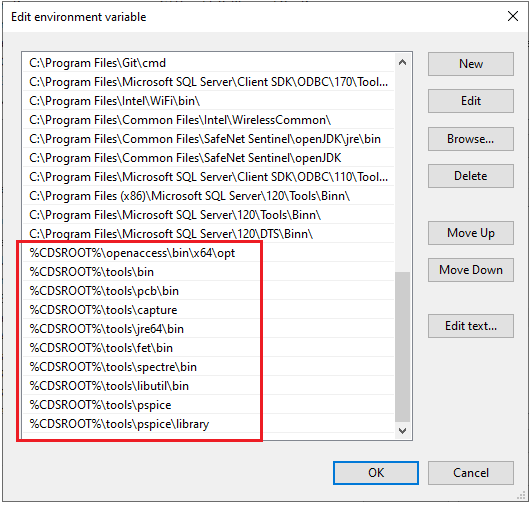Click the Edit button

point(471,101)
